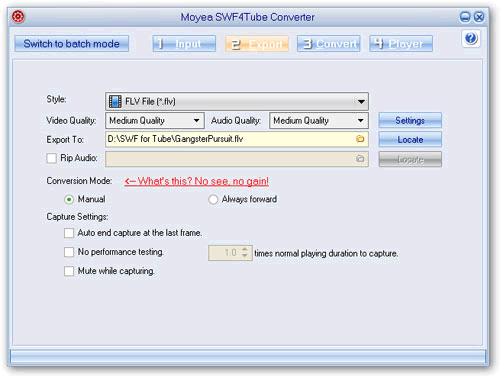
Task: Click the Moyea SWF4Tube Converter title text
Action: (x=248, y=17)
